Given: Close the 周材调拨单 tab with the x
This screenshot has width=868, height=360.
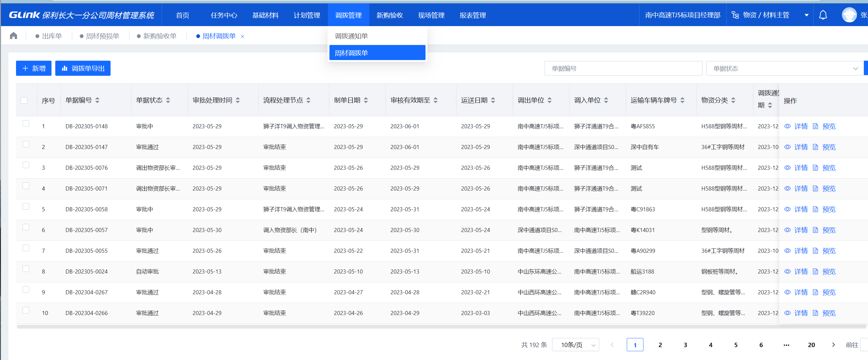Looking at the screenshot, I should 242,36.
